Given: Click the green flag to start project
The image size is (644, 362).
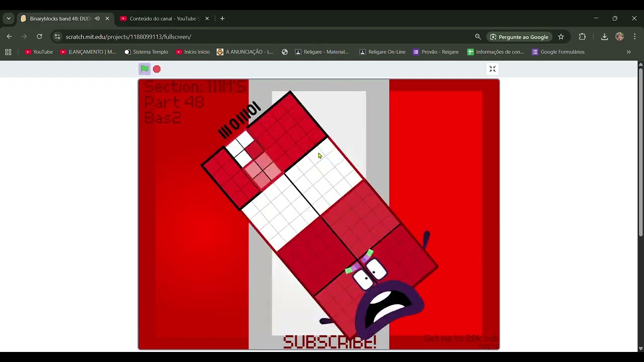Looking at the screenshot, I should click(144, 69).
